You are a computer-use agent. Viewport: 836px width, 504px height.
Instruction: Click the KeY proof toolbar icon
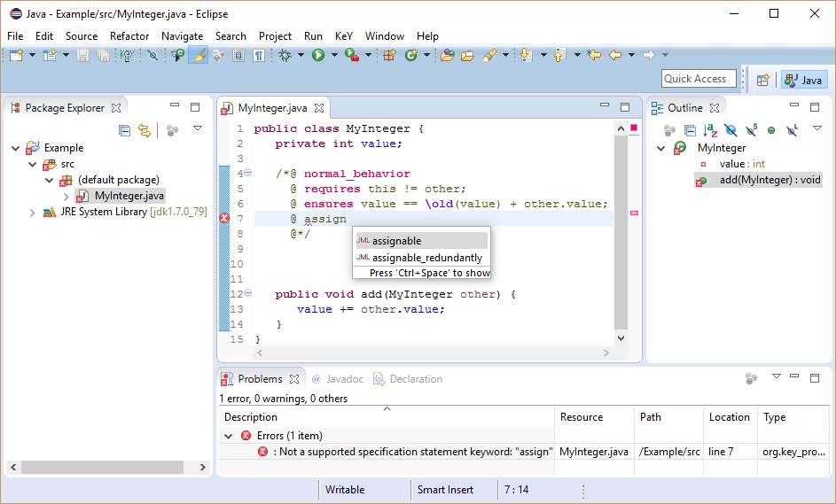[x=127, y=55]
